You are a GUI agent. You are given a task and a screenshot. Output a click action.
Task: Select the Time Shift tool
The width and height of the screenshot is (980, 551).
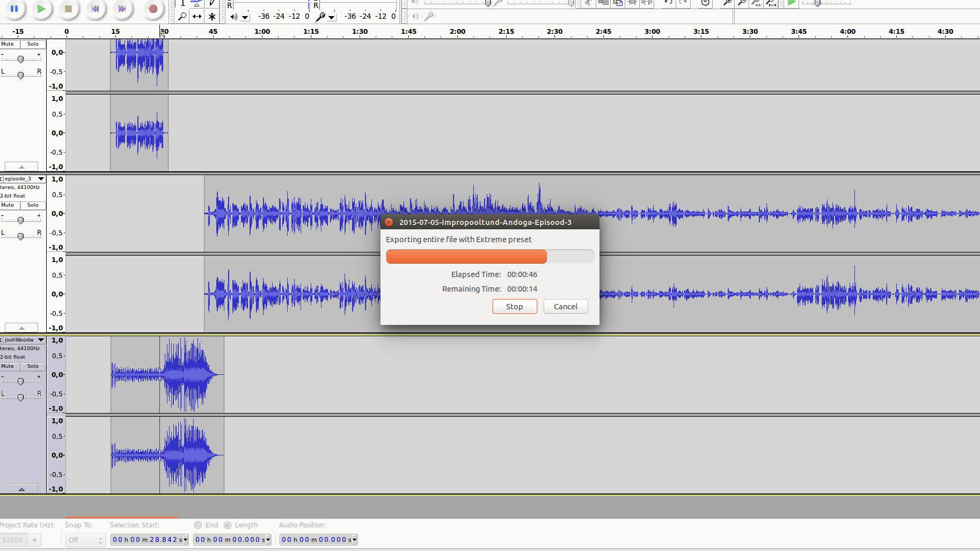pyautogui.click(x=197, y=16)
